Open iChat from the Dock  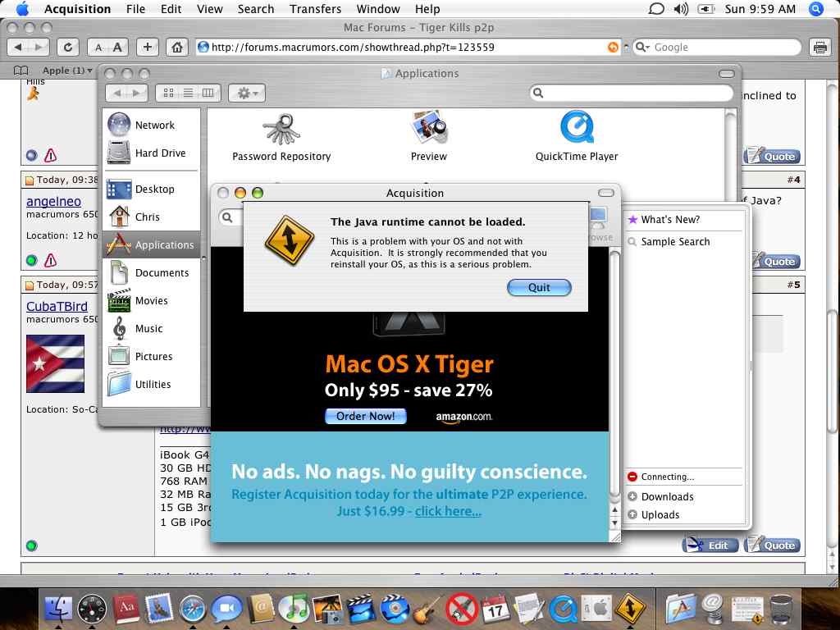click(226, 609)
